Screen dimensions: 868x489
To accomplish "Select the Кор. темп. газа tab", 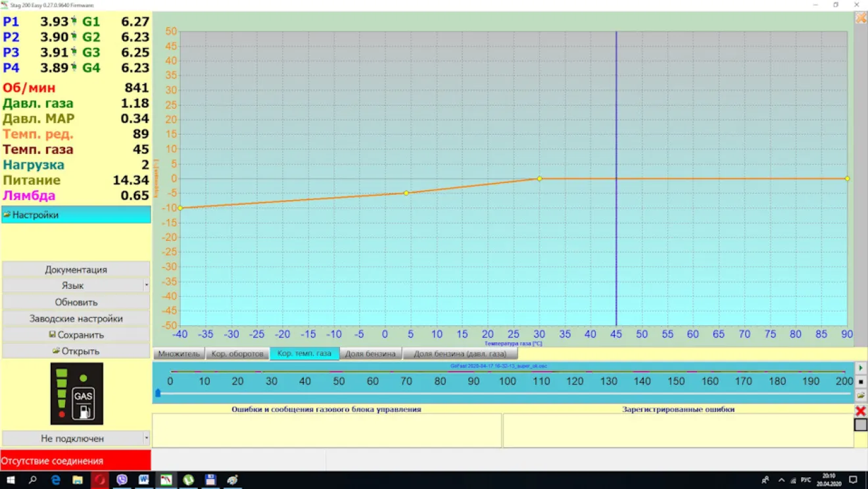I will pos(304,353).
